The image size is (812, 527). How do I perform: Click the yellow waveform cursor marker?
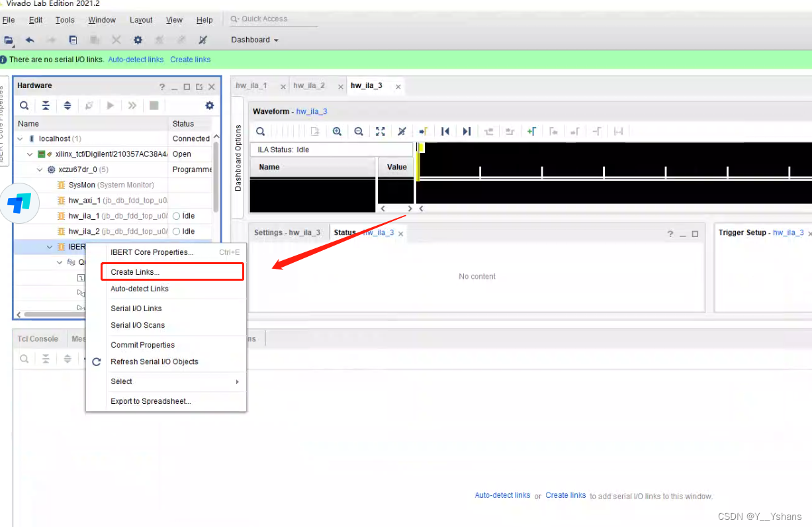[419, 162]
